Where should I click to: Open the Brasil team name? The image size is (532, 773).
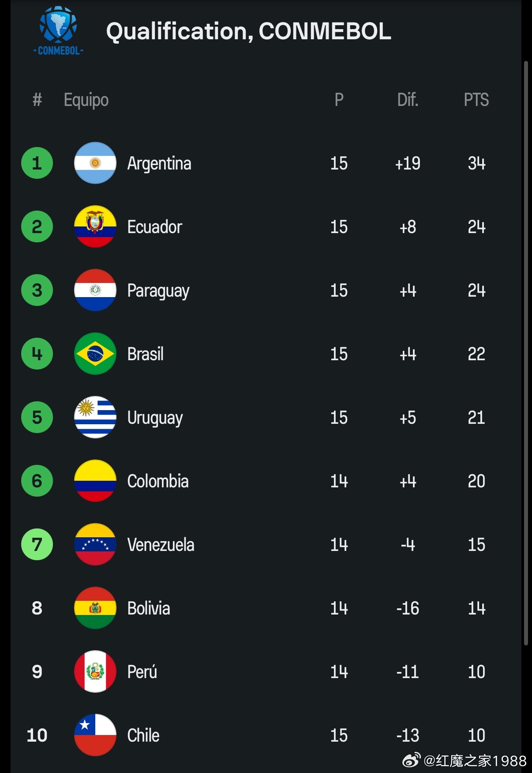point(145,354)
